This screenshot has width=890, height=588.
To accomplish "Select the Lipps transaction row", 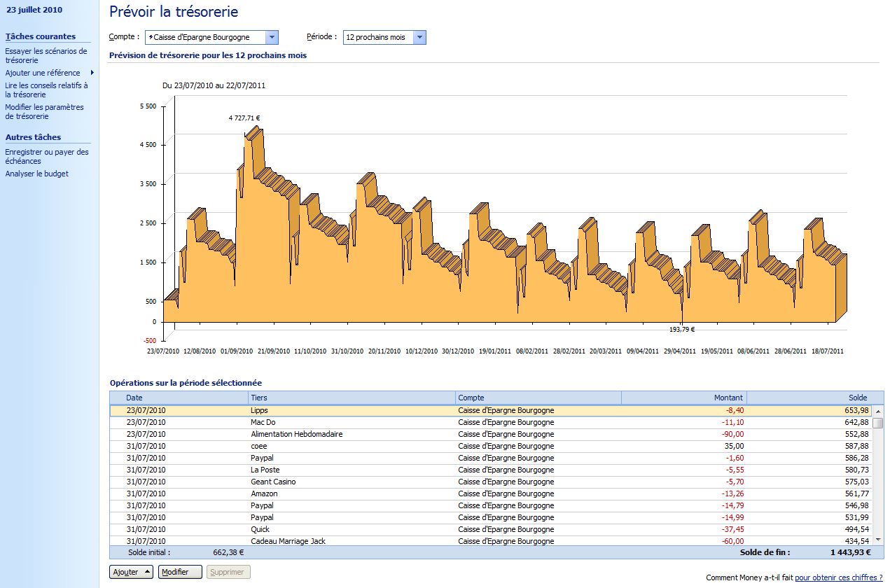I will [491, 410].
